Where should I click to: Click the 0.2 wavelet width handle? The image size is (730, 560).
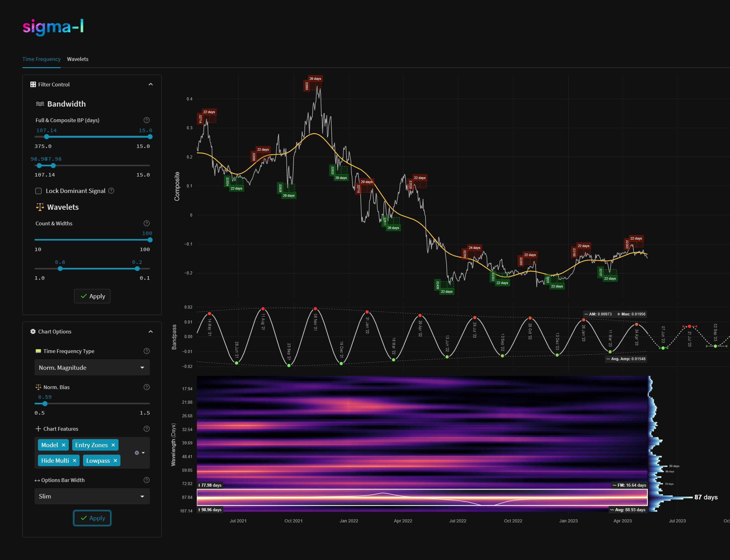(137, 269)
